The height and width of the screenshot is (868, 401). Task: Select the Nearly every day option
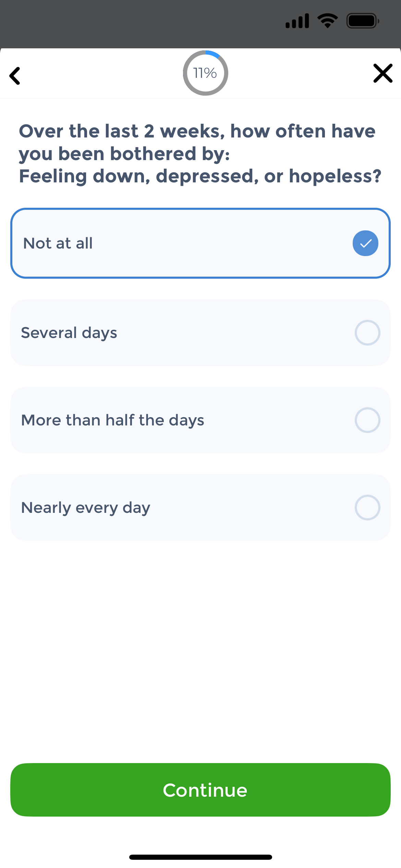[200, 507]
